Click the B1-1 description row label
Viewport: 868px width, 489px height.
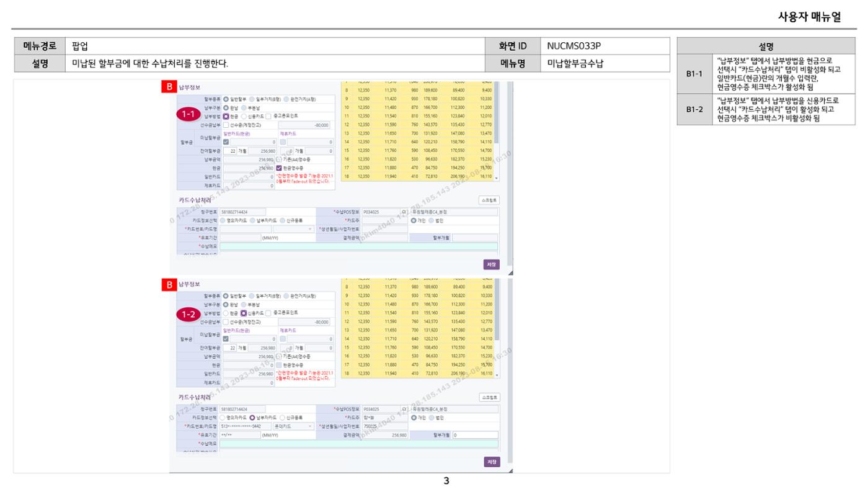[693, 73]
